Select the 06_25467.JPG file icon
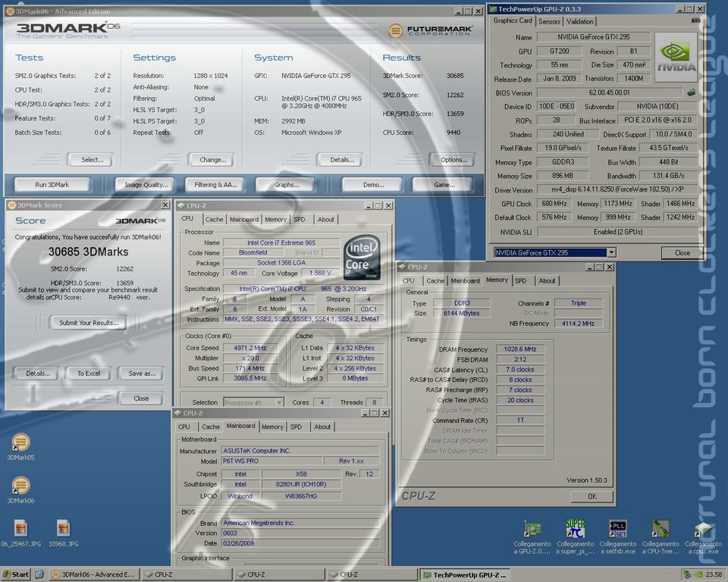Viewport: 728px width, 582px height. (20, 529)
